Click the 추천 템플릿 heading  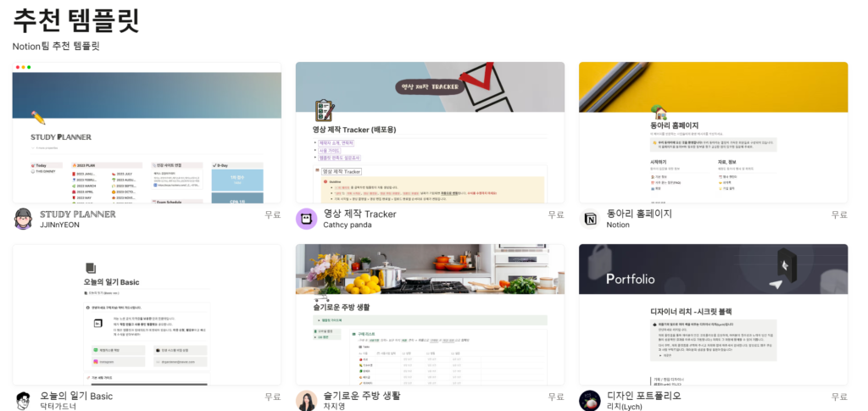(75, 21)
